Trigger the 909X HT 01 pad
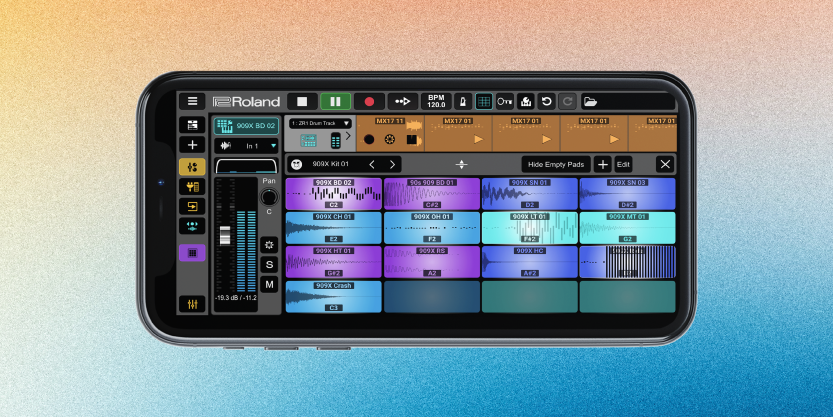833x417 pixels. click(x=334, y=262)
